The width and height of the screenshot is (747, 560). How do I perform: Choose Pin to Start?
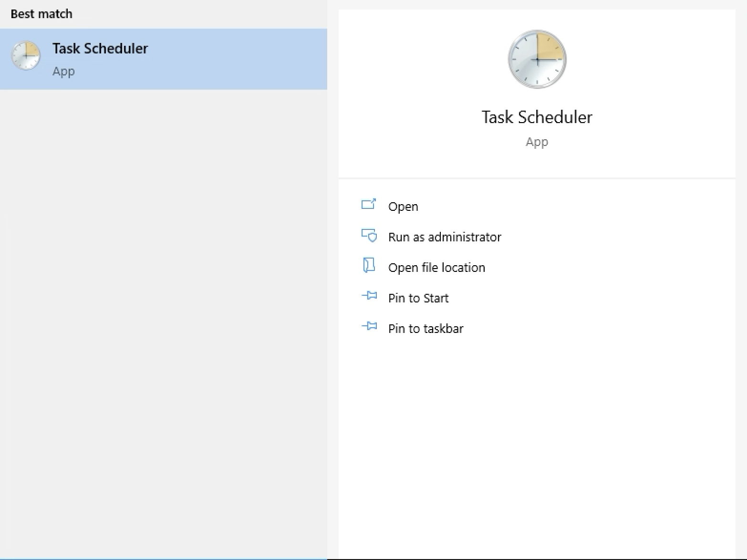click(418, 298)
